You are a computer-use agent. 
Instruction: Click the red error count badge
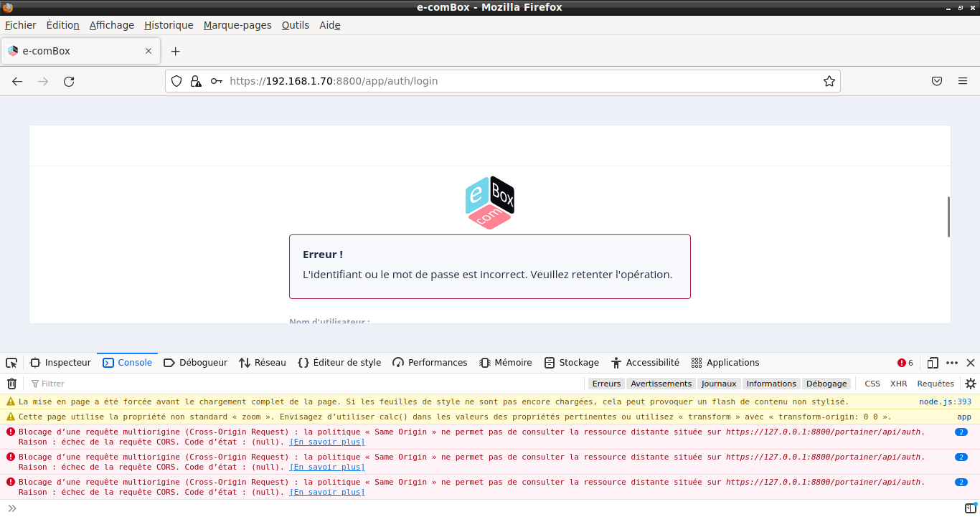(905, 363)
